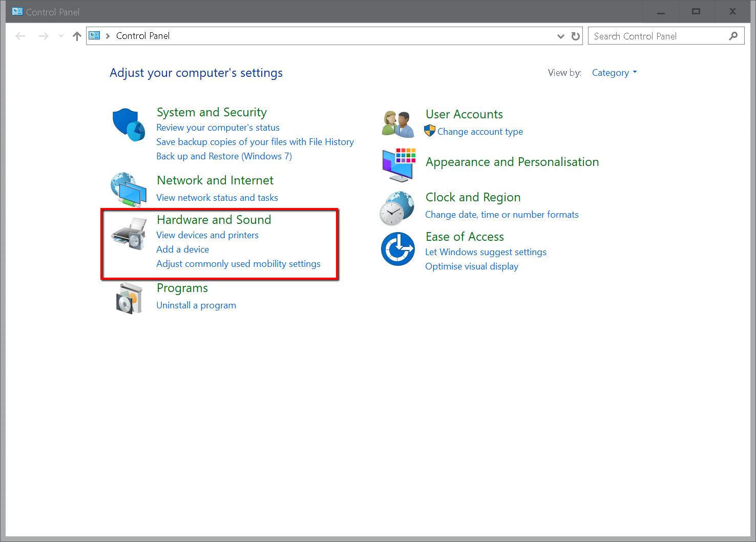756x542 pixels.
Task: Click Change date, time or number formats
Action: click(502, 215)
